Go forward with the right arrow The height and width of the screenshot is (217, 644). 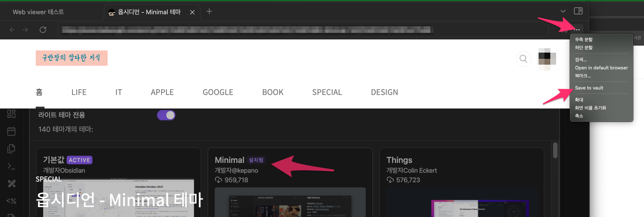point(25,30)
